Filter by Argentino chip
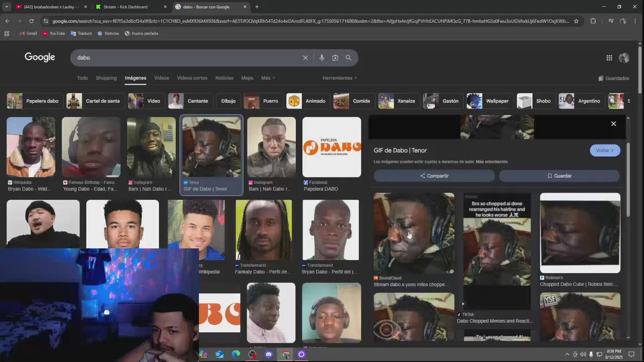This screenshot has width=644, height=362. coord(581,101)
